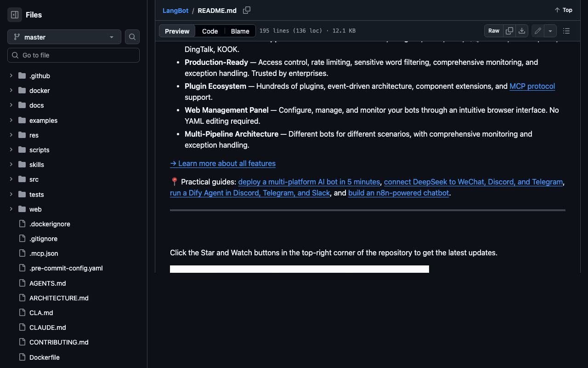The height and width of the screenshot is (368, 588).
Task: Jump to Top of the file
Action: pyautogui.click(x=563, y=10)
